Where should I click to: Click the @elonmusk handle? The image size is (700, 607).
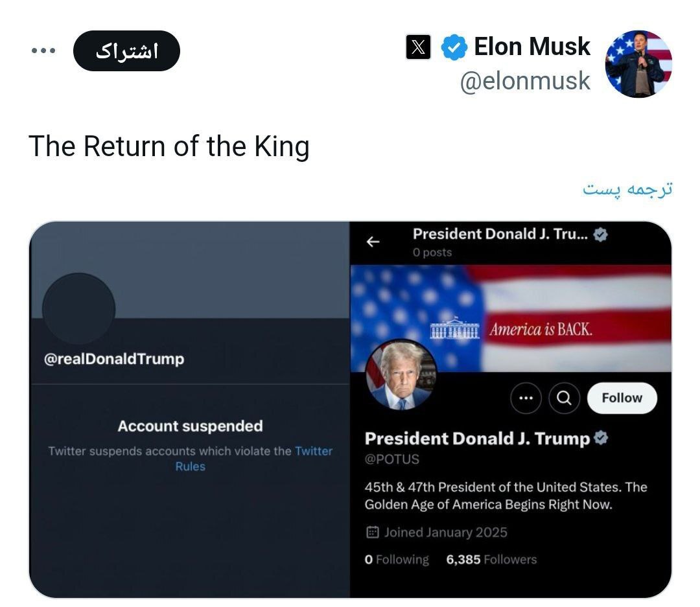pyautogui.click(x=526, y=80)
